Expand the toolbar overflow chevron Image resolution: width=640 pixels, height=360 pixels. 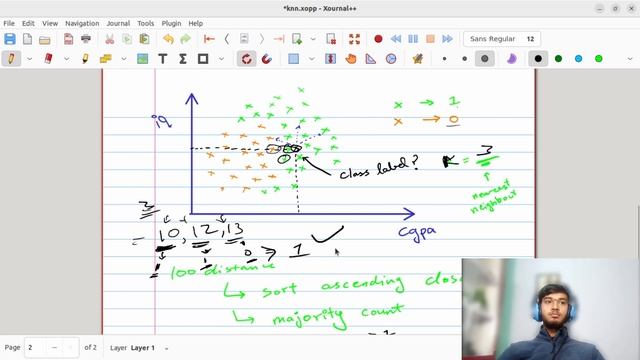pos(630,59)
